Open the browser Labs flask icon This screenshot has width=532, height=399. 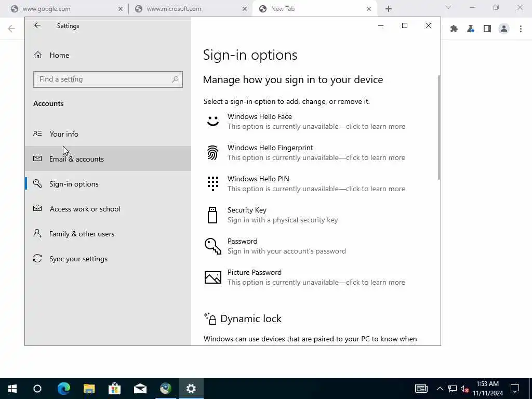[471, 29]
